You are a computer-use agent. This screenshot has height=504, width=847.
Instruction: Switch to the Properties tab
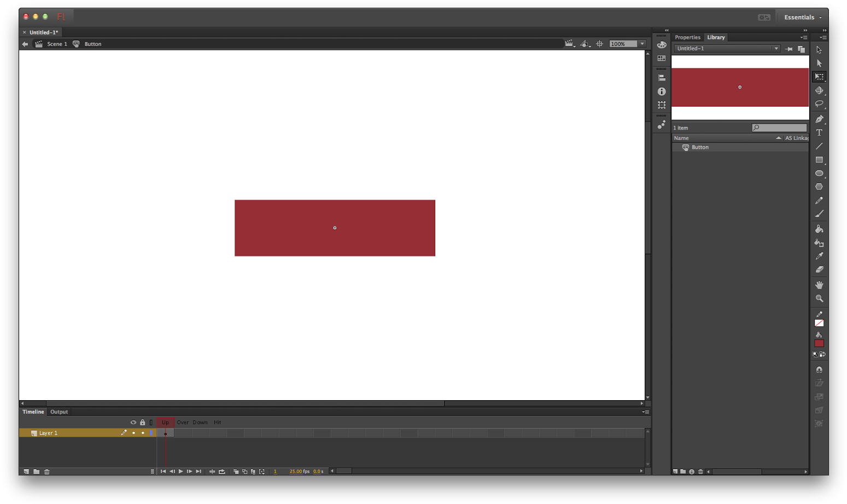tap(687, 37)
